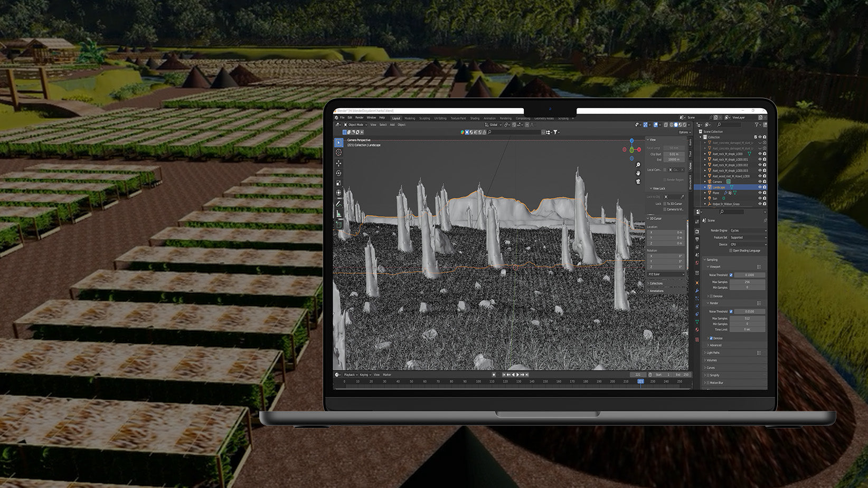Activate the 3D Cursor tool
Image resolution: width=868 pixels, height=488 pixels.
coord(338,152)
